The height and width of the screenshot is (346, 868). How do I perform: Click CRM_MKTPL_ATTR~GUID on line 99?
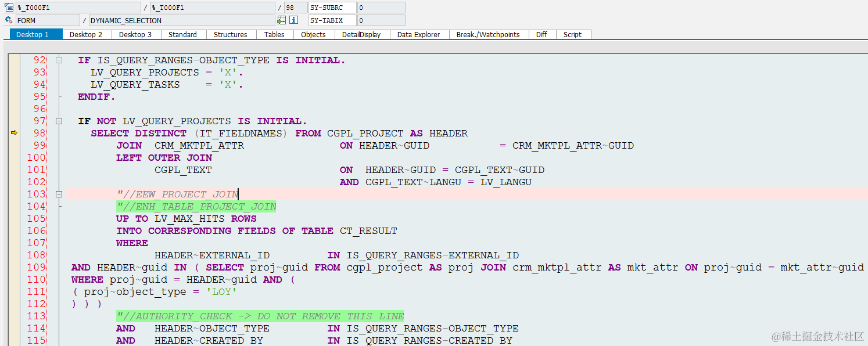(573, 146)
